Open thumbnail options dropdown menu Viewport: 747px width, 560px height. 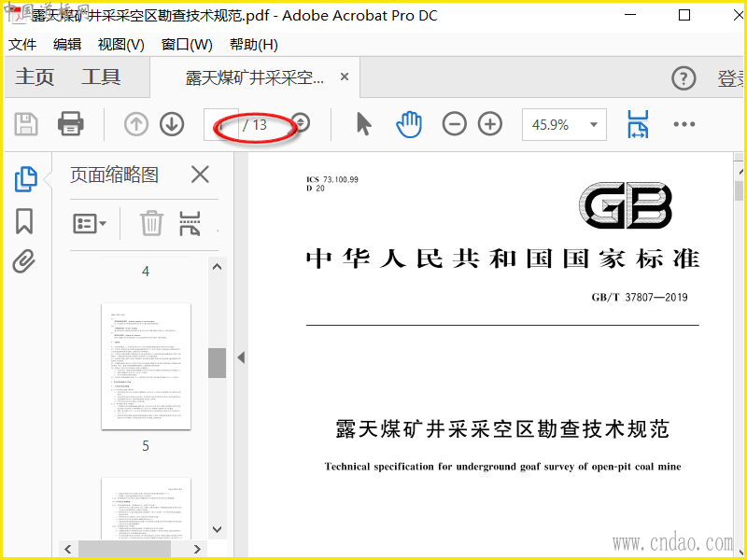coord(90,223)
